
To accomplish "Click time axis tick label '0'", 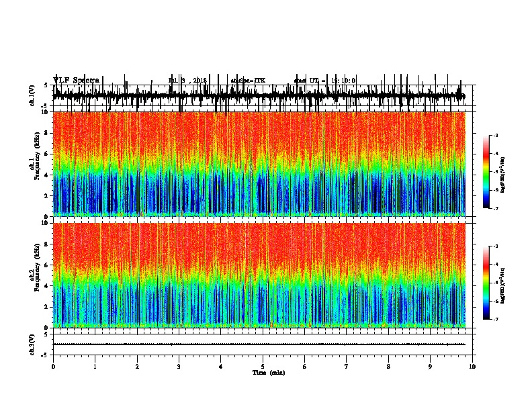I will 53,367.
